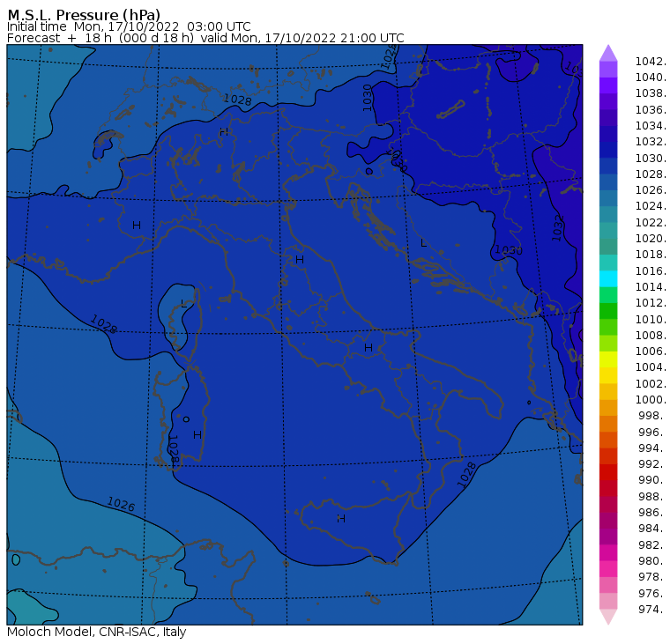This screenshot has width=670, height=644.
Task: Select the "1028." legend value
Action: click(651, 174)
